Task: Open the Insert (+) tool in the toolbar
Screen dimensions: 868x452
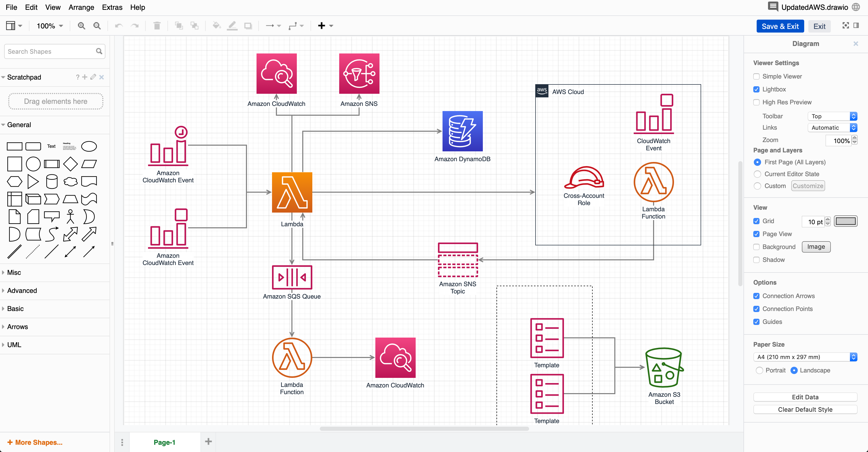Action: pos(321,26)
